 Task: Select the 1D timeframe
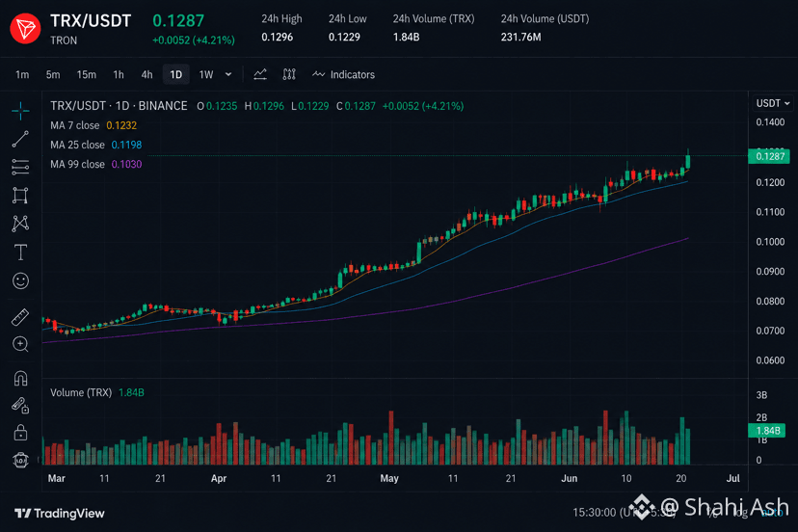(x=176, y=75)
